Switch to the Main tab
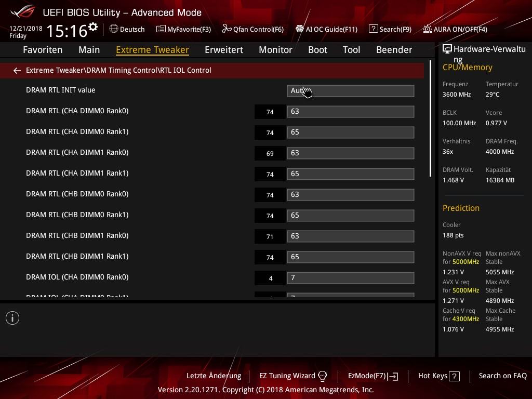The height and width of the screenshot is (399, 532). pyautogui.click(x=89, y=50)
